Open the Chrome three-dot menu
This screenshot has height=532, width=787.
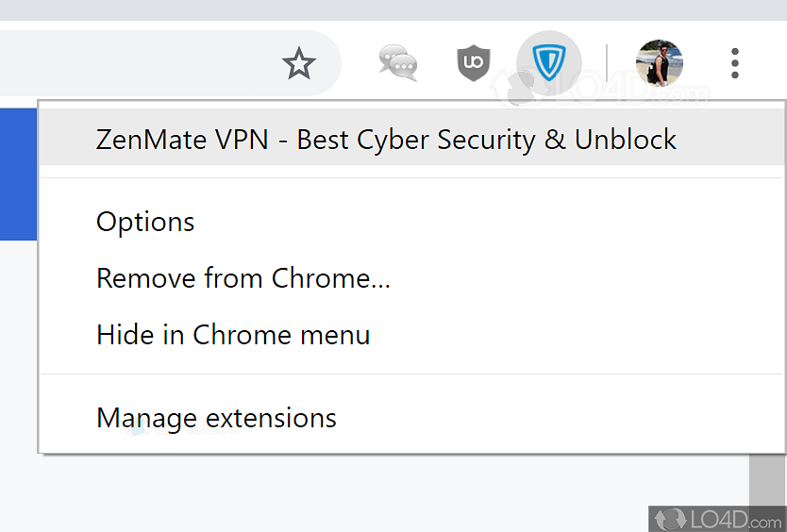735,63
